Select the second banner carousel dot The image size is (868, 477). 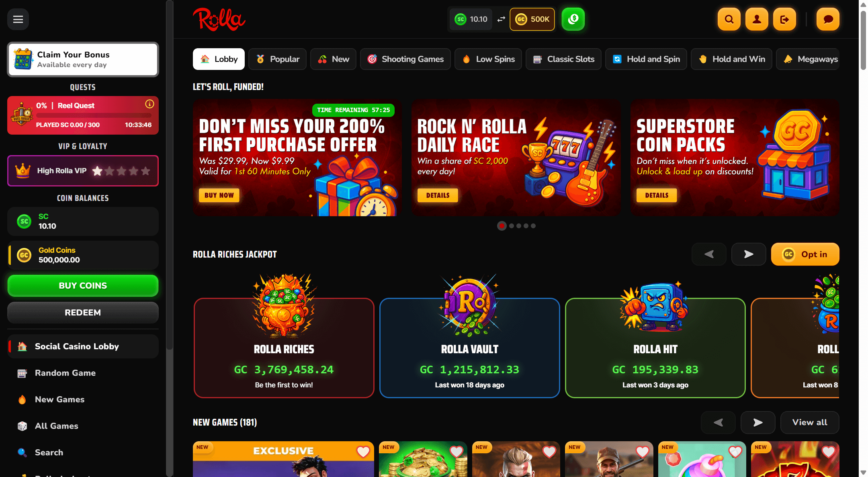(512, 226)
